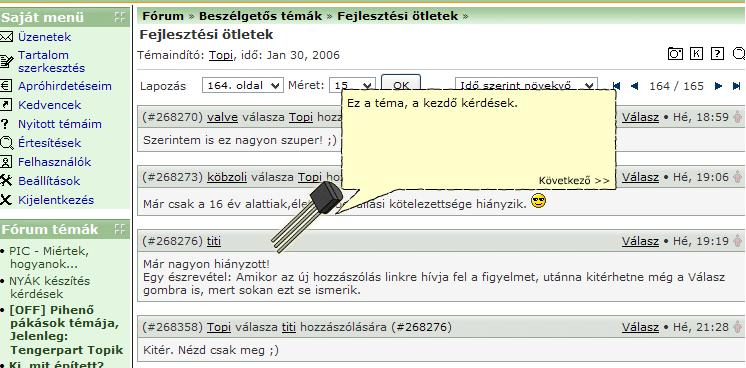Collapse the Fórum témák panel icon
The image size is (746, 368).
pos(119,229)
